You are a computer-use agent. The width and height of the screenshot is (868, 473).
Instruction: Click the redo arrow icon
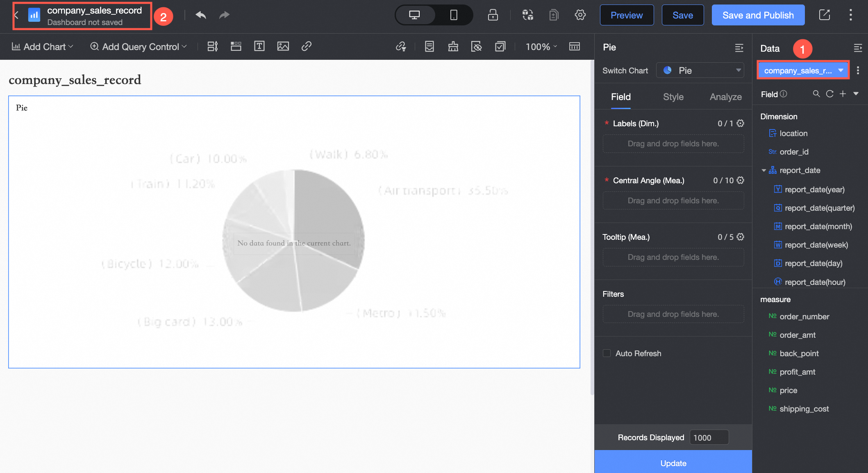pos(224,15)
